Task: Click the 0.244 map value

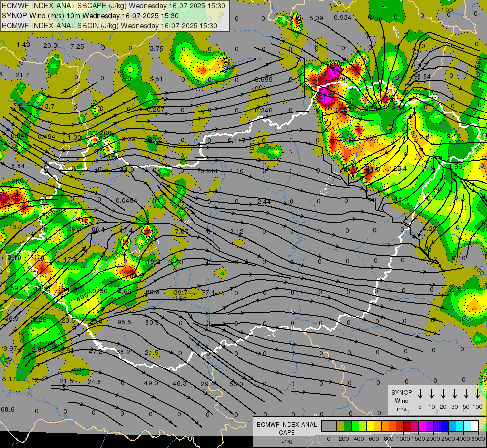Action: click(x=209, y=171)
